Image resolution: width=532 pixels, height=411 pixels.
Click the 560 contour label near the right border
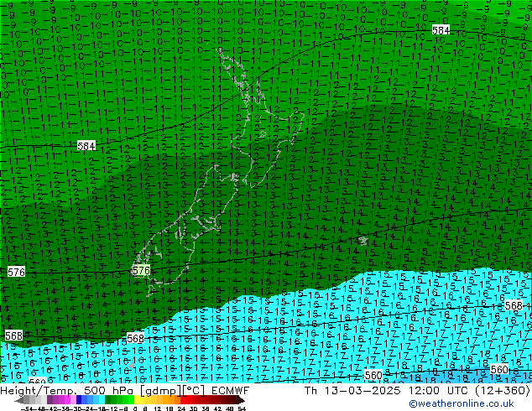tap(499, 369)
